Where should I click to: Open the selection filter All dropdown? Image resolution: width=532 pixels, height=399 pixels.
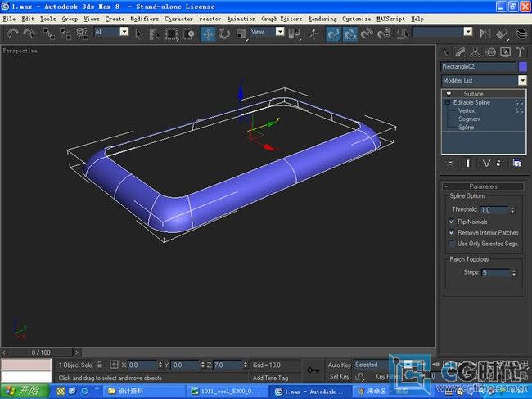[124, 32]
